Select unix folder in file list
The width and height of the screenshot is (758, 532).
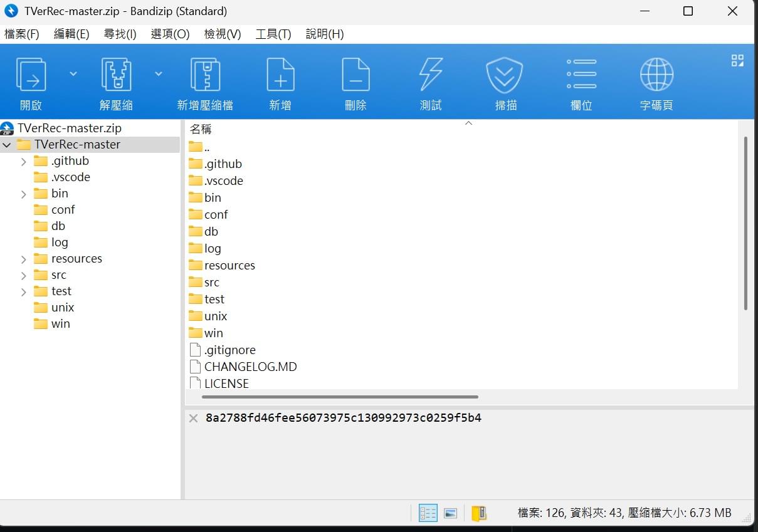click(208, 316)
